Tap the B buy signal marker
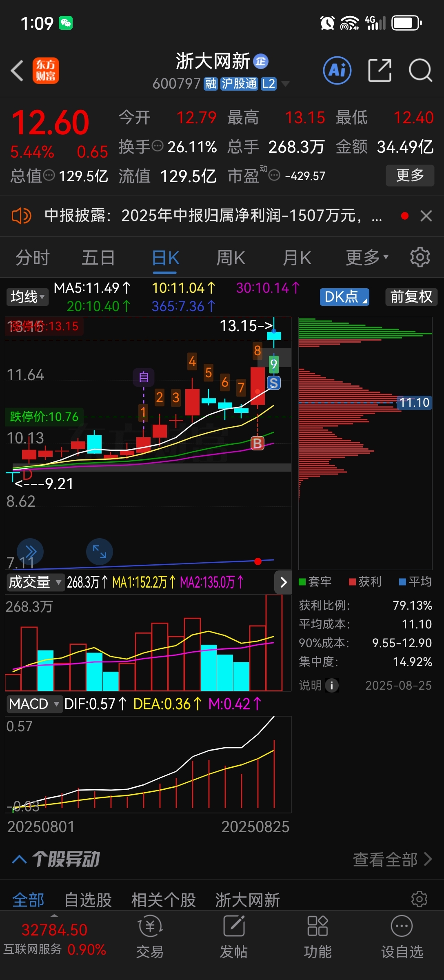This screenshot has height=980, width=444. click(258, 443)
